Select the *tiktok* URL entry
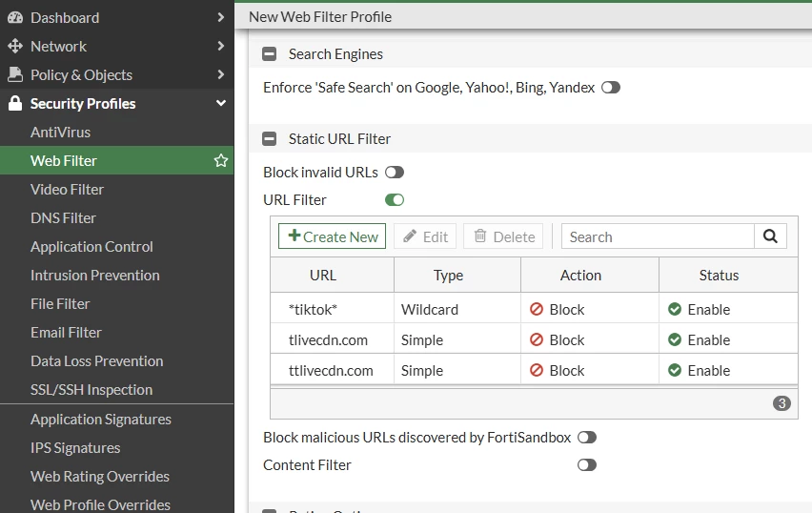The image size is (812, 513). pyautogui.click(x=313, y=309)
